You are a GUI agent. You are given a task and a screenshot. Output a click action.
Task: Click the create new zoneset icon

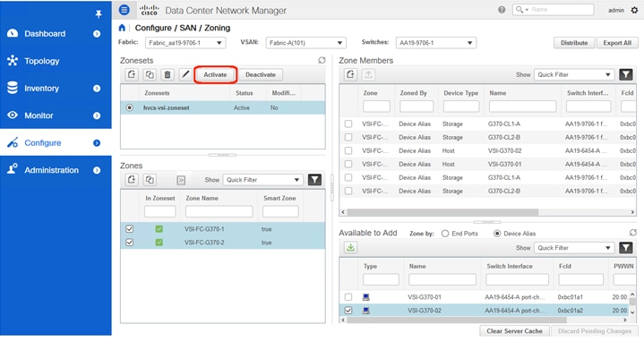[132, 74]
